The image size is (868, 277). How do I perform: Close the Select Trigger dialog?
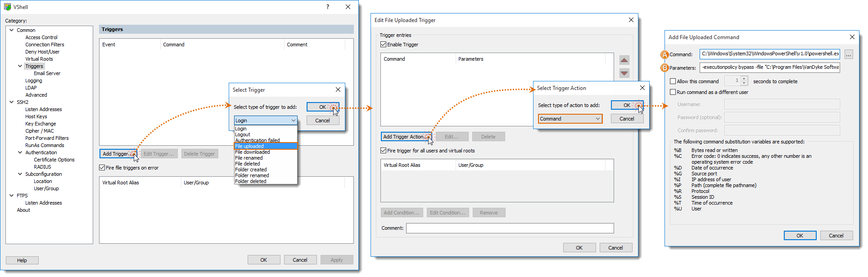tap(338, 89)
